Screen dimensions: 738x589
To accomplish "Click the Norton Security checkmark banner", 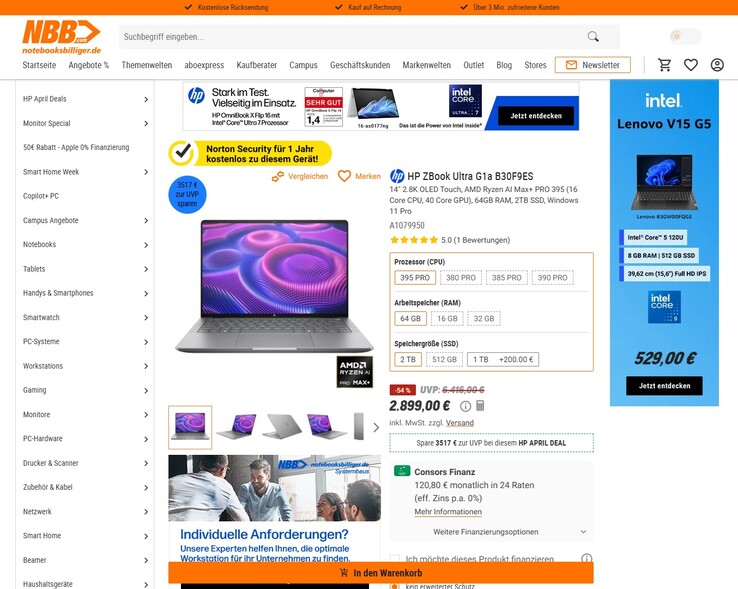I will tap(250, 153).
